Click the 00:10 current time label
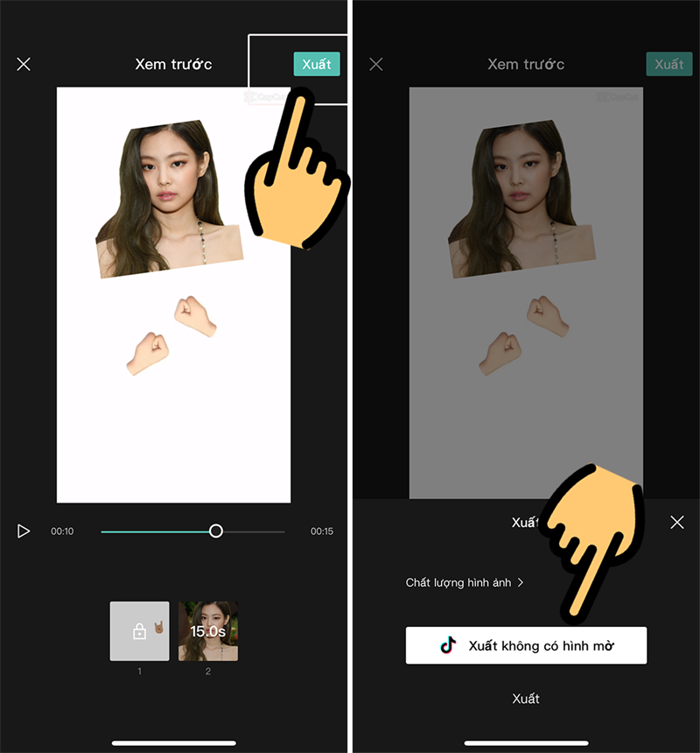This screenshot has height=753, width=700. click(61, 531)
